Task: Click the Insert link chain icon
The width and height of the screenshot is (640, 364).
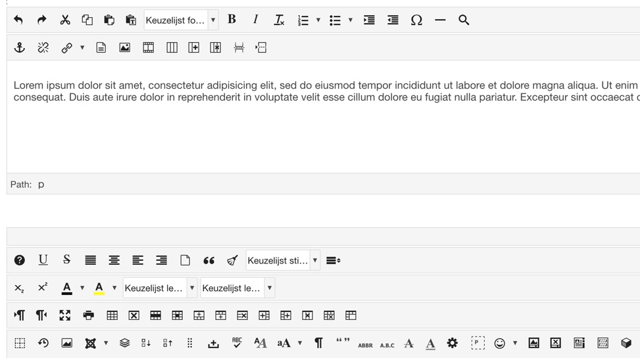Action: (x=67, y=48)
